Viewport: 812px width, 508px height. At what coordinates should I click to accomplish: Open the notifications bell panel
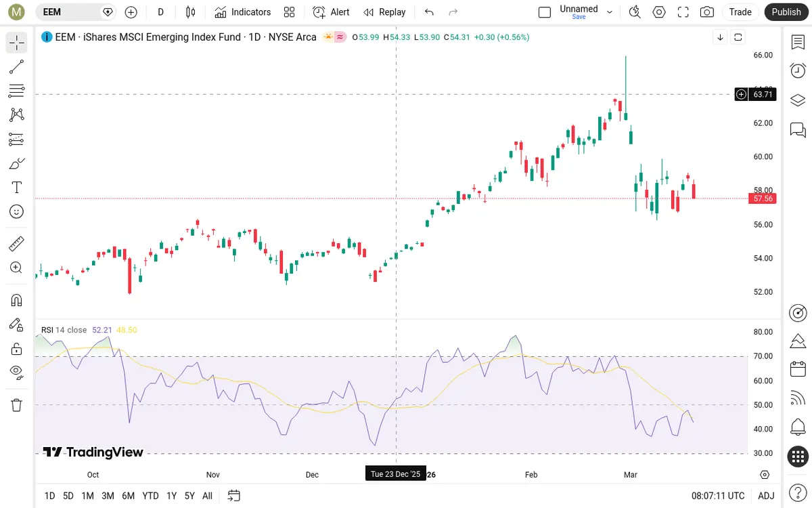798,427
